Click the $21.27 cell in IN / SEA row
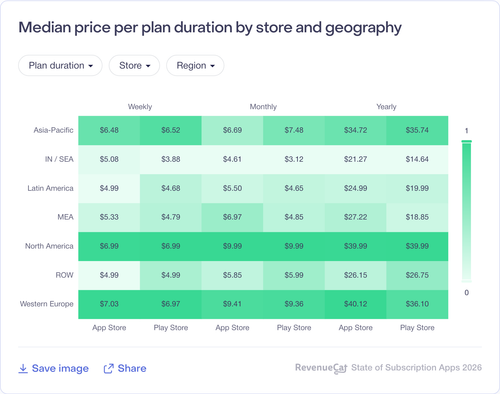This screenshot has height=394, width=500. [x=356, y=159]
